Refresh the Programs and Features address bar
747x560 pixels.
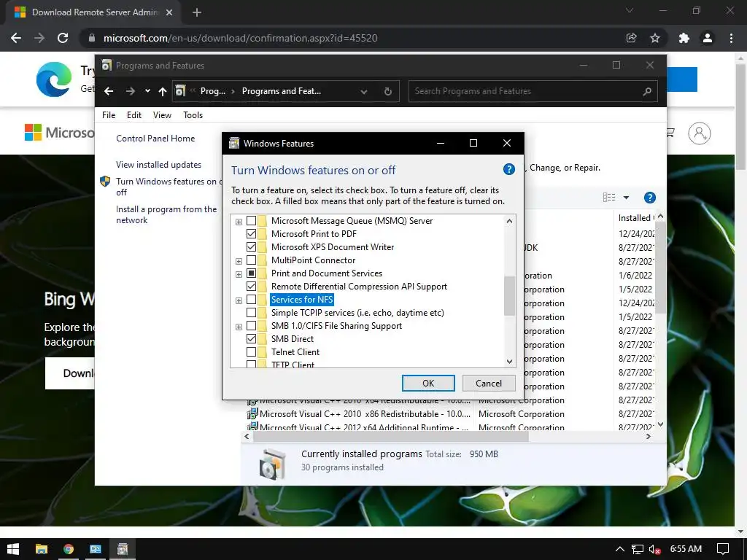click(x=388, y=91)
